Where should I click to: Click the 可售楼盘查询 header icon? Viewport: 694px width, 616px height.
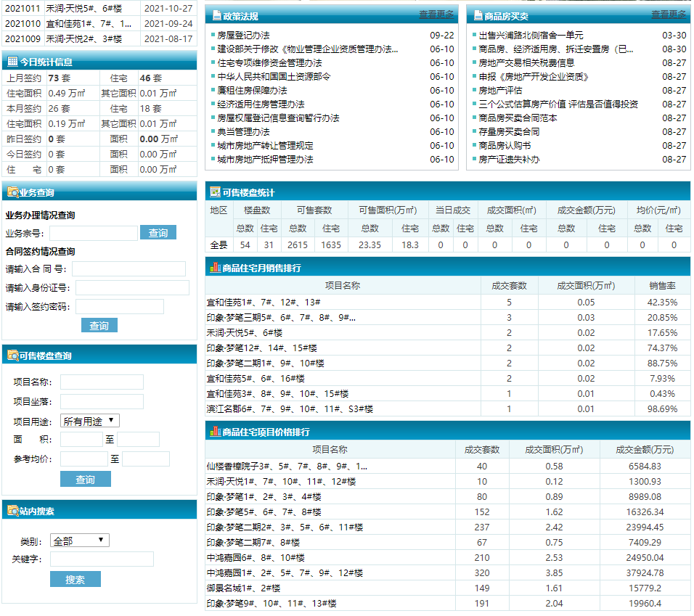pos(12,356)
